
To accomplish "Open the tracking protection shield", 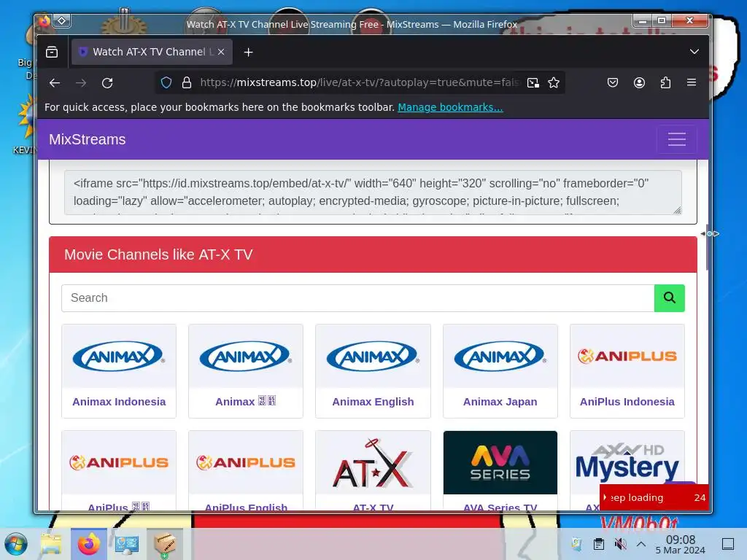I will coord(166,83).
